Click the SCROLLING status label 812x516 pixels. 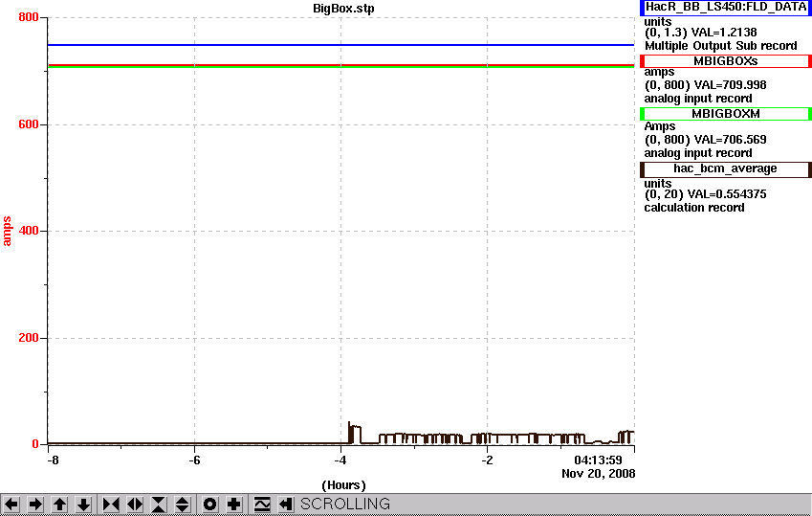[345, 505]
